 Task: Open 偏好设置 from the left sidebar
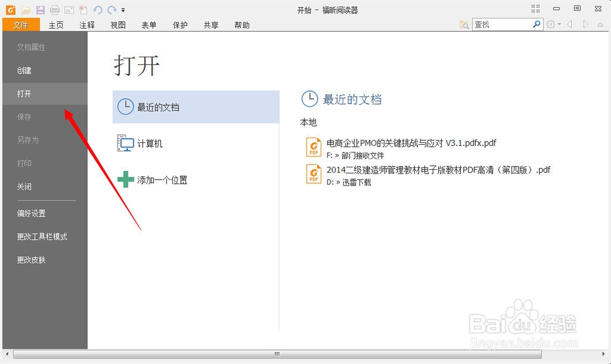coord(31,213)
